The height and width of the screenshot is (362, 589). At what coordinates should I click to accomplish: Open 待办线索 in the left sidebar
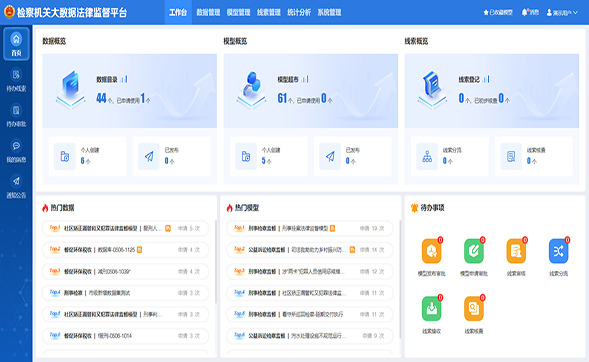pos(16,80)
